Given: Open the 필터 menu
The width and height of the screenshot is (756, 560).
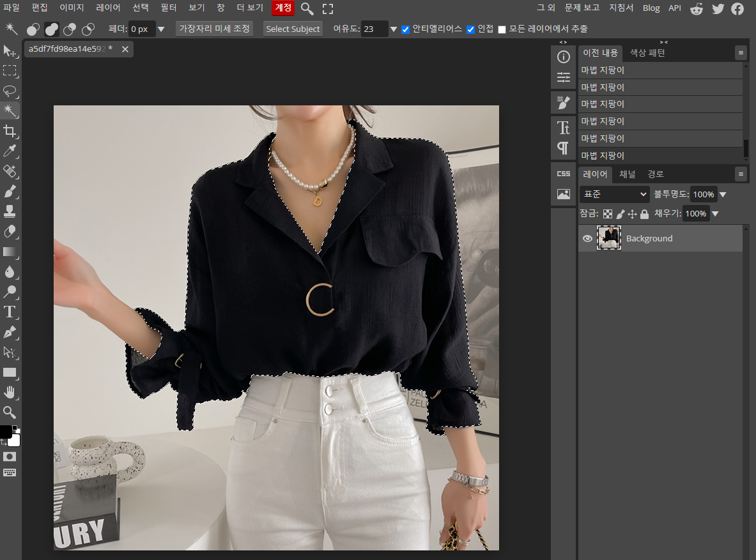Looking at the screenshot, I should [169, 8].
